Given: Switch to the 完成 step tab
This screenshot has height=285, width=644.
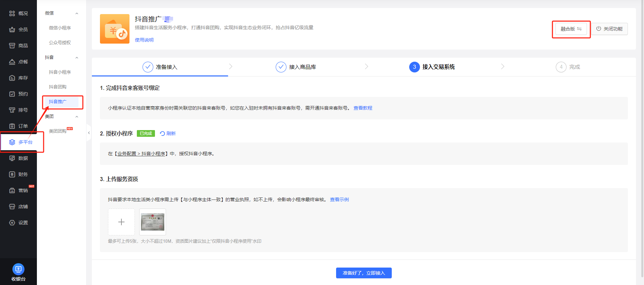Looking at the screenshot, I should [x=568, y=67].
